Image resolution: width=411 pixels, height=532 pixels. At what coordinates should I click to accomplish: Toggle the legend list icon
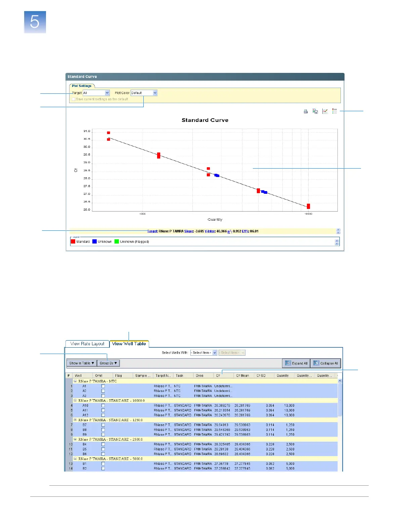[x=334, y=111]
